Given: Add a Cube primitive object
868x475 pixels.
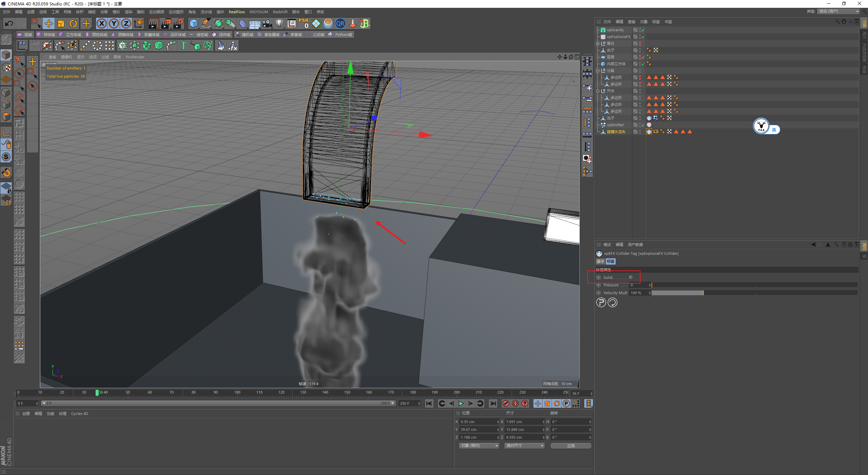Looking at the screenshot, I should (x=194, y=23).
